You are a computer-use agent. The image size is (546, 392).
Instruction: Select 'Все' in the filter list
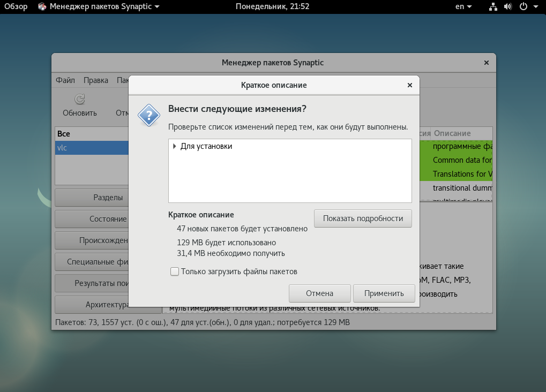pyautogui.click(x=92, y=134)
